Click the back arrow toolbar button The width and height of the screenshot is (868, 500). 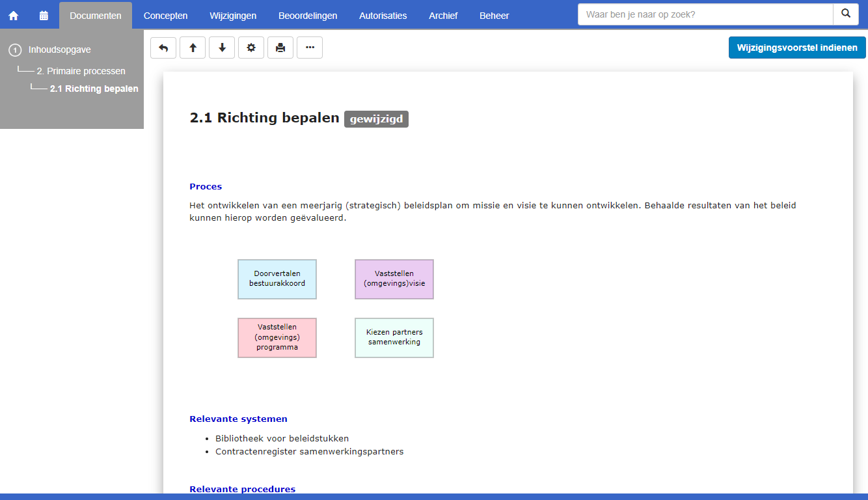coord(163,48)
